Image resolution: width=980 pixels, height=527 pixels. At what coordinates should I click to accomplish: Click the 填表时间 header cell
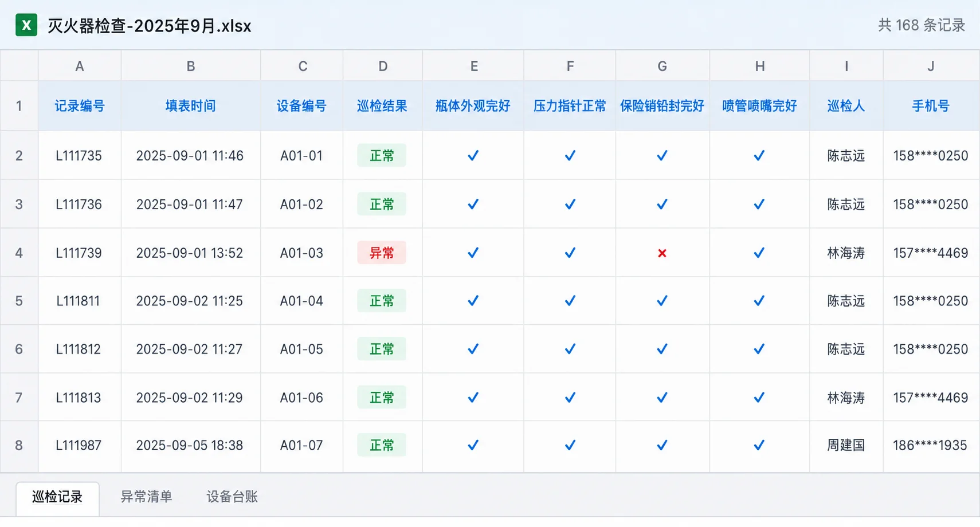coord(191,106)
